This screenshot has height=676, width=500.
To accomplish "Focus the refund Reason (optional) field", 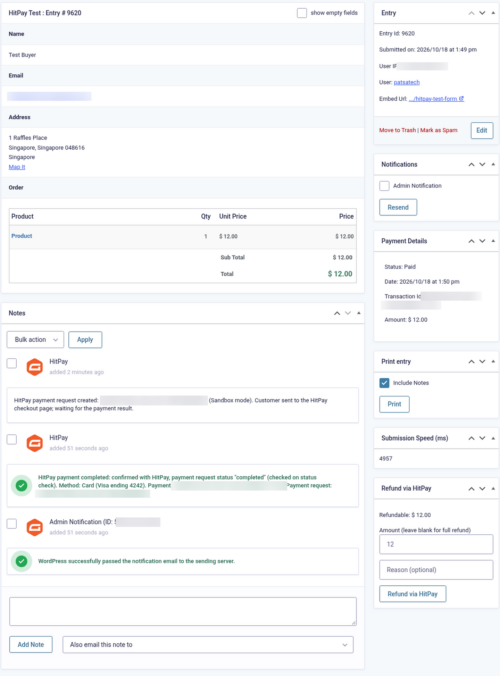I will pos(436,570).
